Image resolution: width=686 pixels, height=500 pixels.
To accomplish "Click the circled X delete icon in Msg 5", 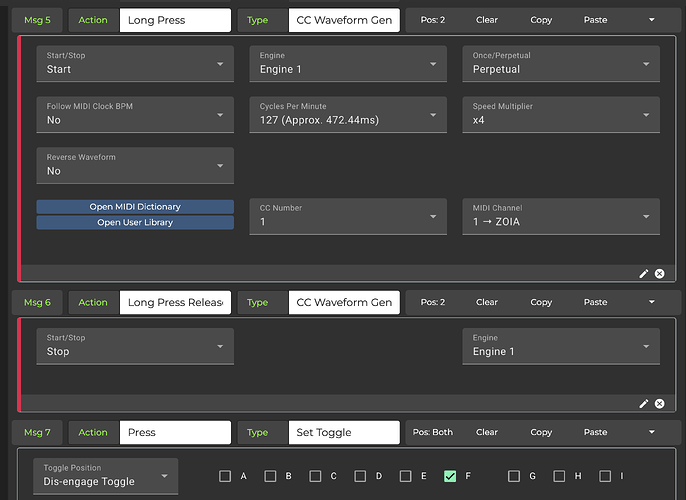I will click(x=659, y=273).
